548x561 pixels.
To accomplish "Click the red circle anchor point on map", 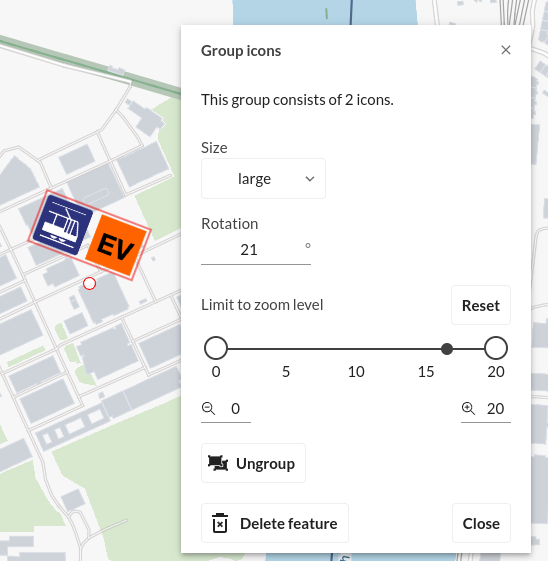I will click(89, 284).
